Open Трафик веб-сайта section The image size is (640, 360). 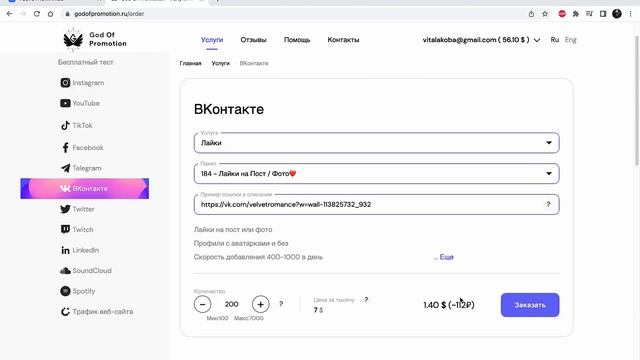[97, 311]
